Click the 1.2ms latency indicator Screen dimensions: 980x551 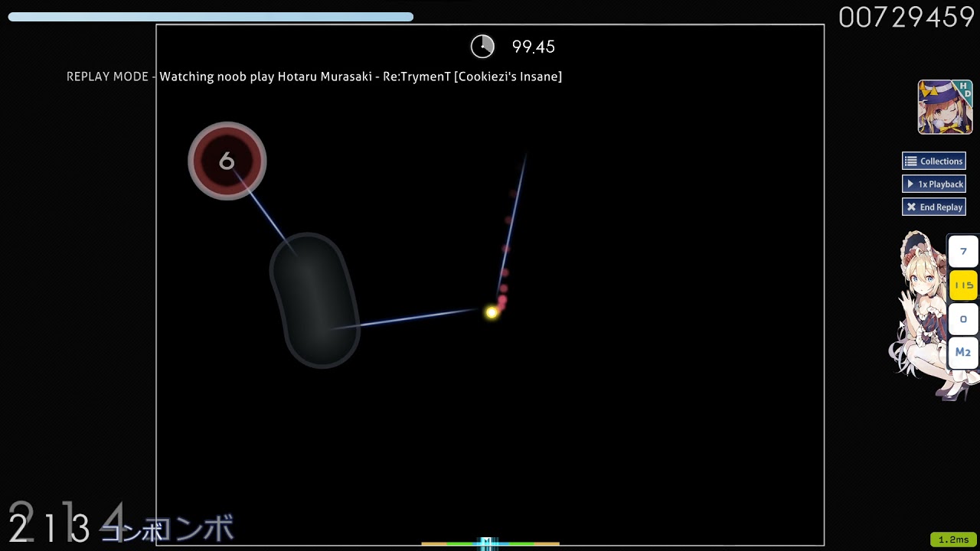[x=953, y=540]
